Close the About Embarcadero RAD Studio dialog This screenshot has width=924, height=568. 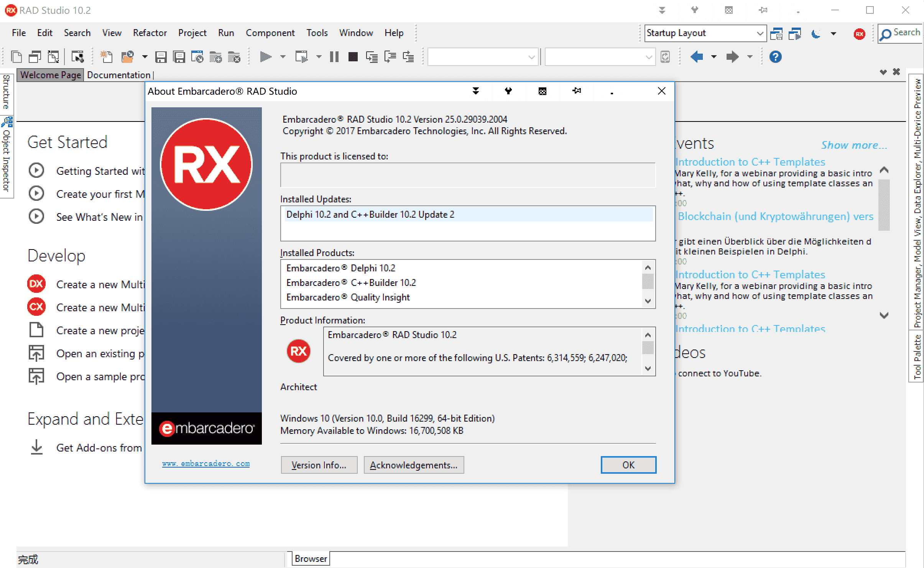[661, 91]
